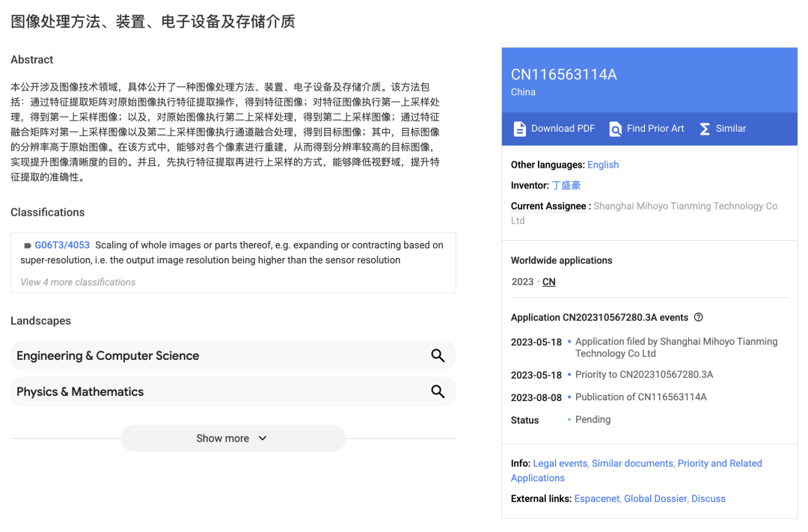Open Priority and Related Applications
The height and width of the screenshot is (532, 808).
pyautogui.click(x=719, y=463)
